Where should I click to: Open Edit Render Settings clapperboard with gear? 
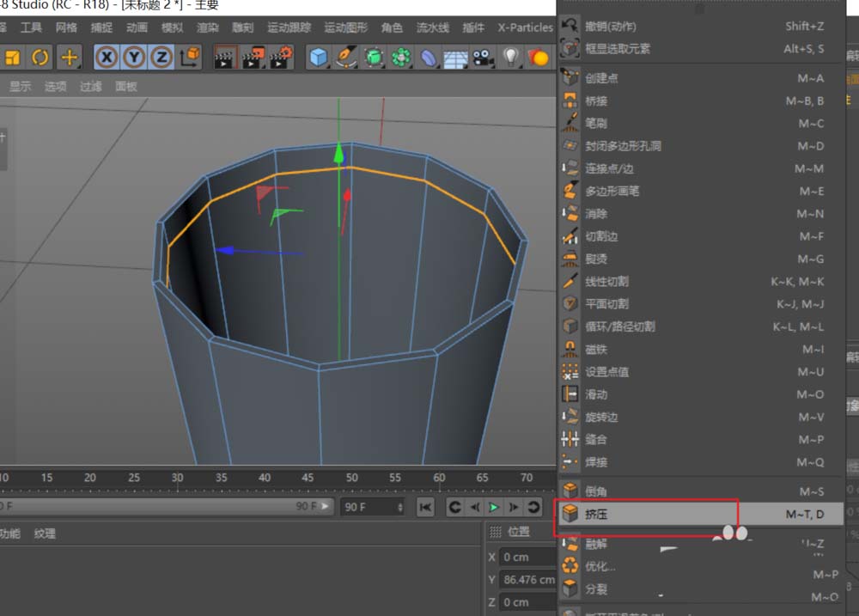[281, 58]
